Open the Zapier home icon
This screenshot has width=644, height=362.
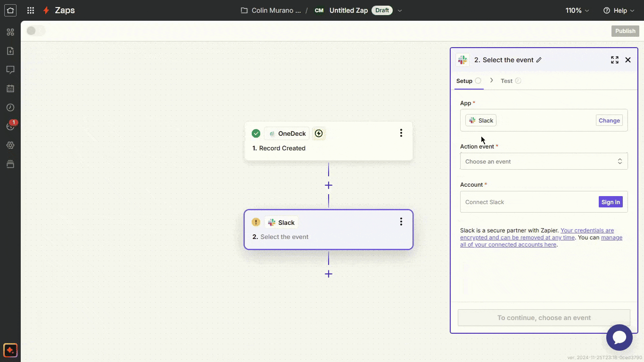click(10, 10)
